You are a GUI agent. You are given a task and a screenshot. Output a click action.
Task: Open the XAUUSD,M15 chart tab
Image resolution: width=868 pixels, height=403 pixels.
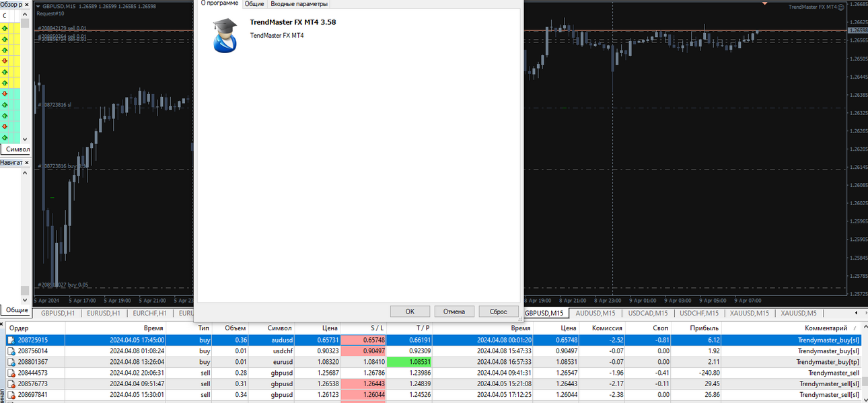[749, 314]
